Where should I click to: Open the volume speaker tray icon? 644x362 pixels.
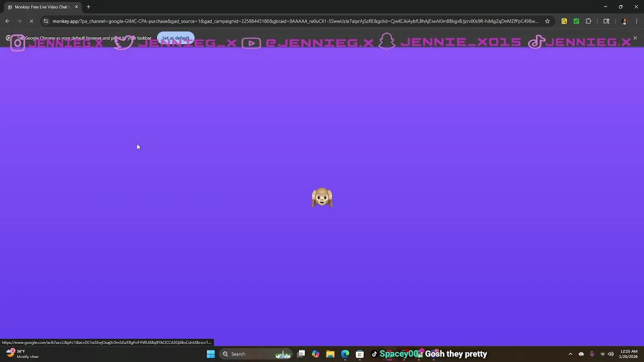tap(611, 354)
